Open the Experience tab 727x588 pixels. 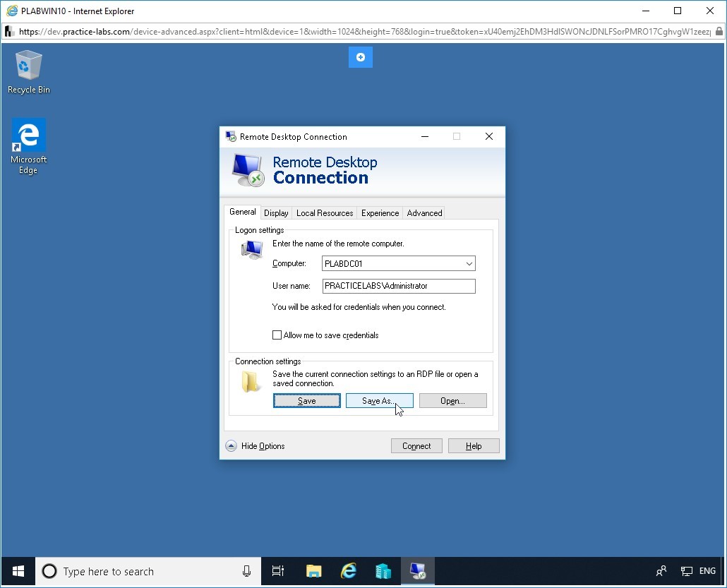click(x=380, y=213)
